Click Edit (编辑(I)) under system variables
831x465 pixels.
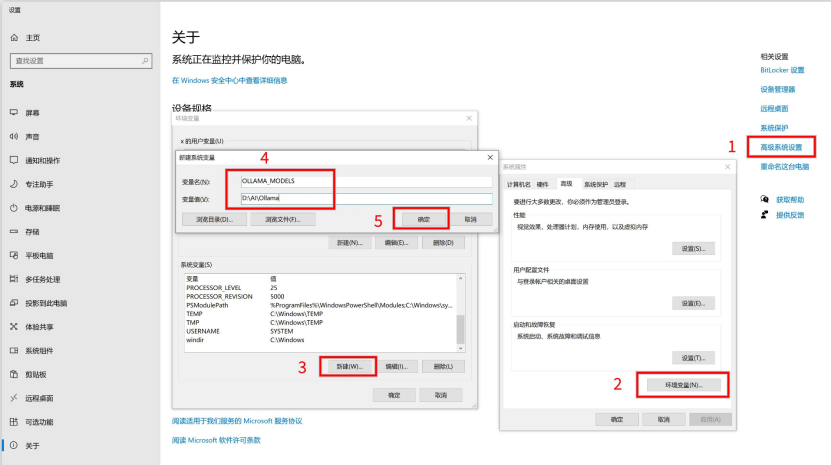click(x=396, y=366)
